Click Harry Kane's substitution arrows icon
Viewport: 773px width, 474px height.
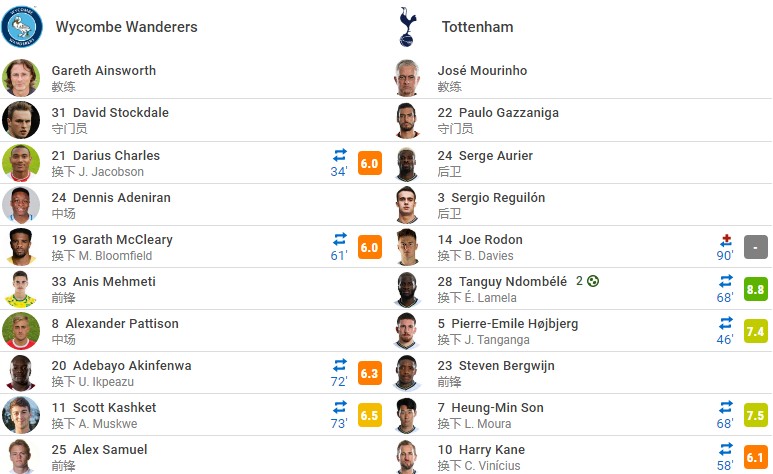click(x=726, y=449)
